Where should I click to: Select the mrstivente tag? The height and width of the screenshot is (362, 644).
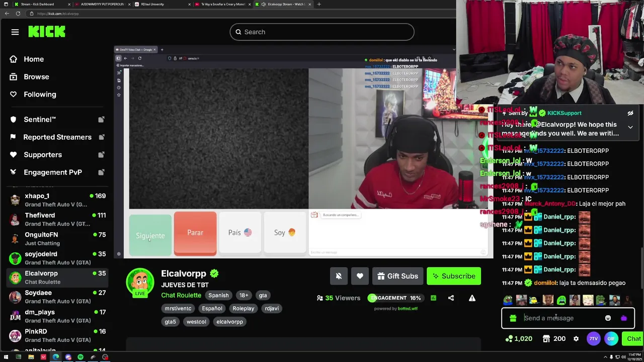pyautogui.click(x=178, y=308)
